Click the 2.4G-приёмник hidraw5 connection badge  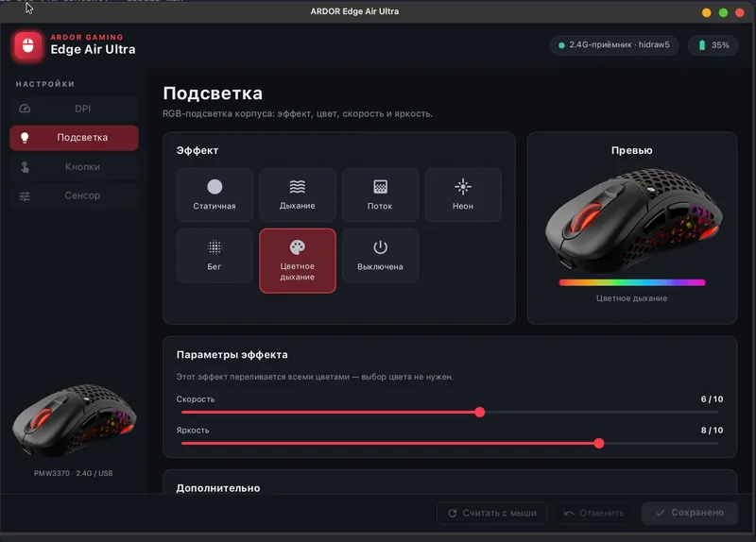pyautogui.click(x=614, y=45)
